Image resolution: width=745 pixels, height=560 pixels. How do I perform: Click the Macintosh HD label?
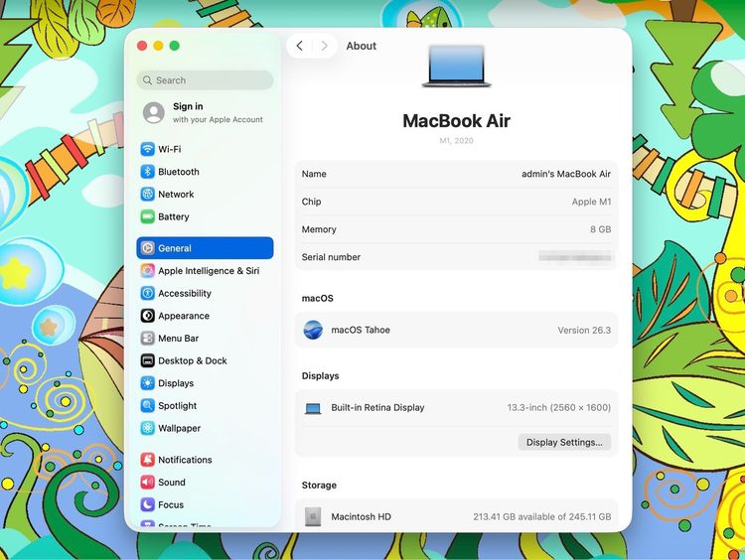tap(362, 516)
